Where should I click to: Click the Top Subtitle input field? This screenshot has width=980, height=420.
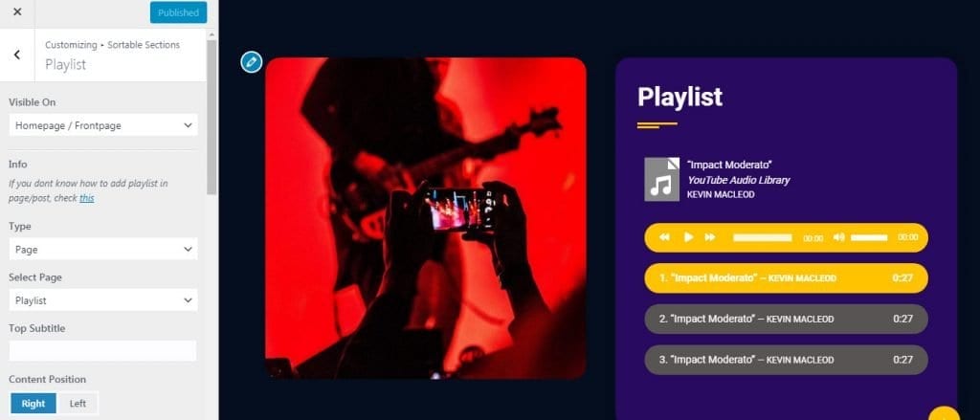(103, 350)
